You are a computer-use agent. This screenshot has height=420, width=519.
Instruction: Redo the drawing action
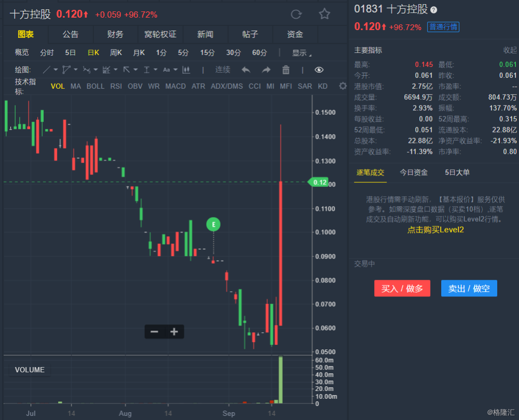[266, 70]
